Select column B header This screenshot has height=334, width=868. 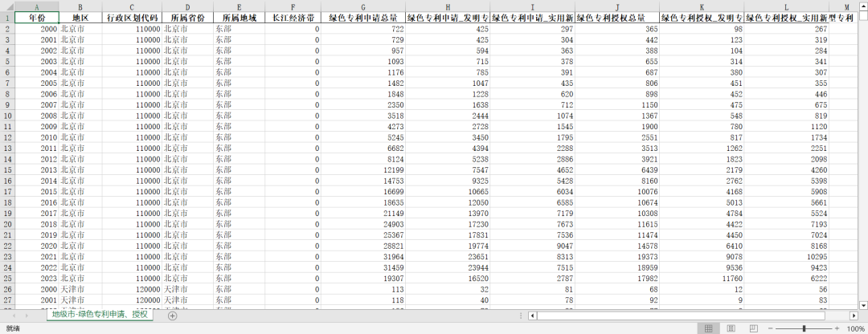[80, 7]
